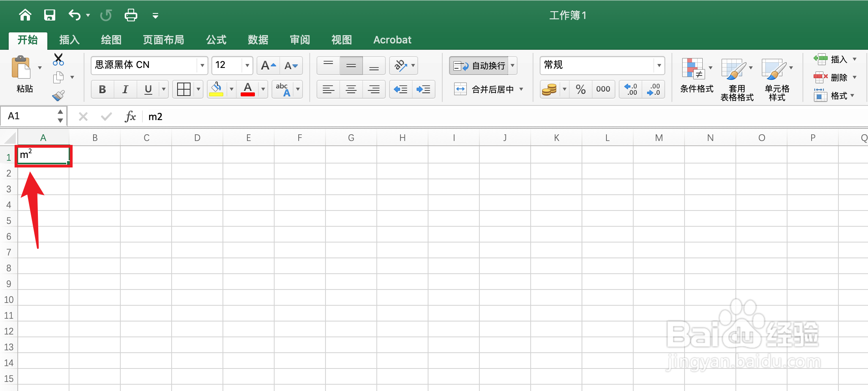868x391 pixels.
Task: Toggle Bold formatting
Action: (103, 89)
